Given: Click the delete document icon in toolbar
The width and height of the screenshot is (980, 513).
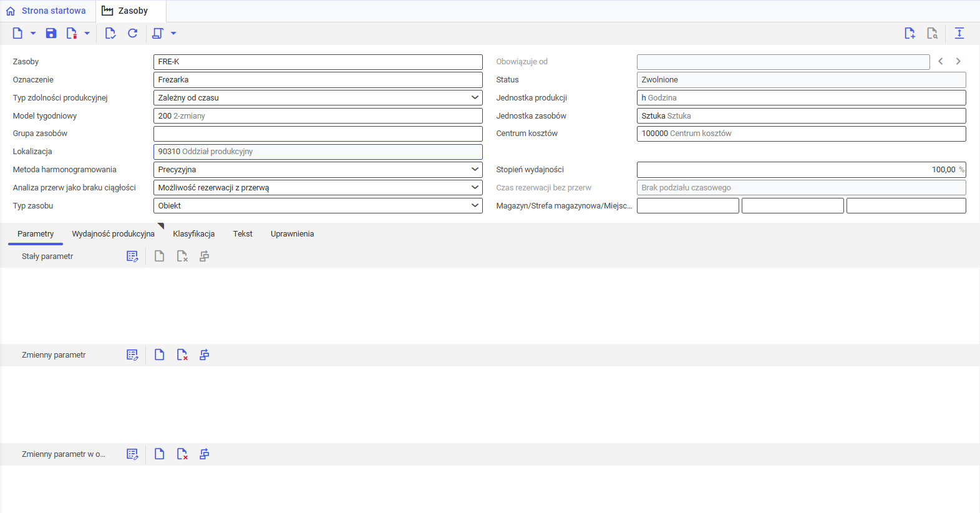Looking at the screenshot, I should pos(72,34).
